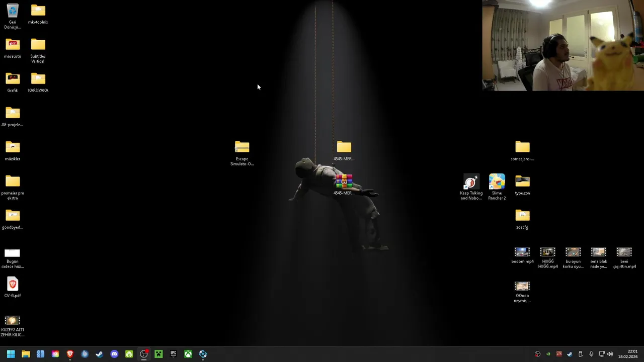Click the safely remove hardware USB icon
This screenshot has width=644, height=362.
pyautogui.click(x=580, y=354)
